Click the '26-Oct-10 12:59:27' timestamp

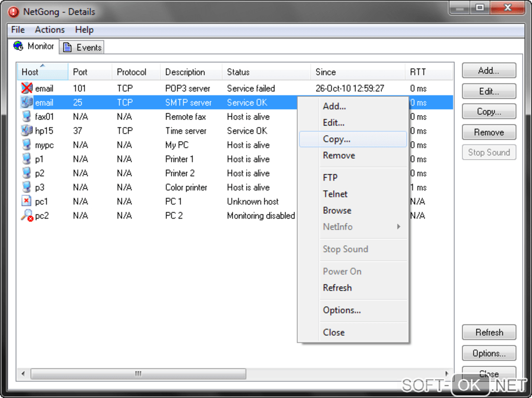coord(350,88)
